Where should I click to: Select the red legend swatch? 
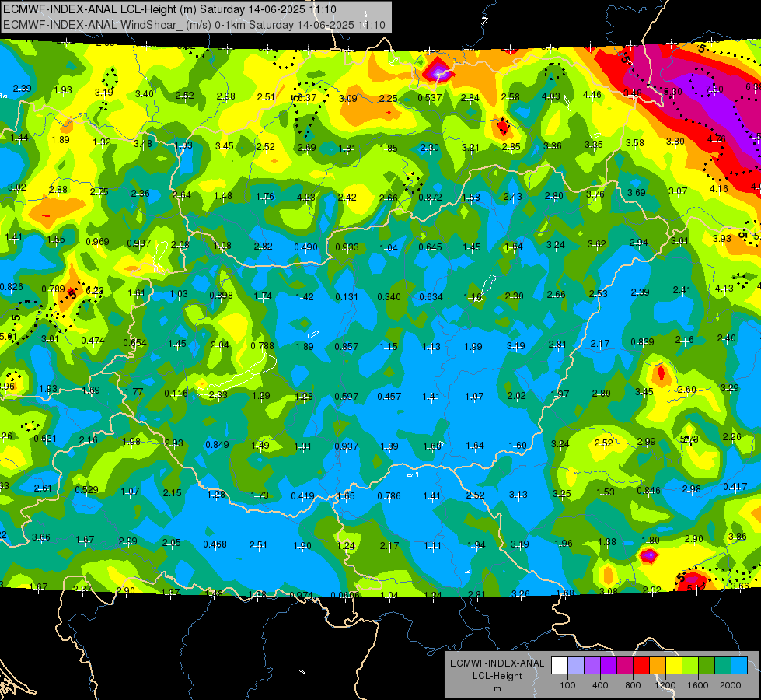[x=641, y=666]
